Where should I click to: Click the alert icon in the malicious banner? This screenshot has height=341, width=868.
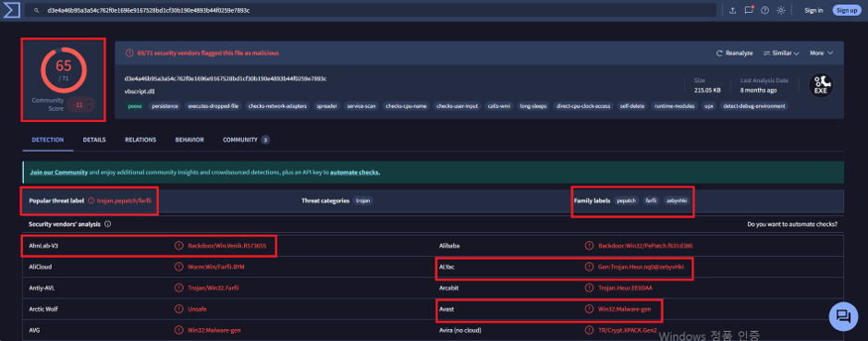coord(129,54)
